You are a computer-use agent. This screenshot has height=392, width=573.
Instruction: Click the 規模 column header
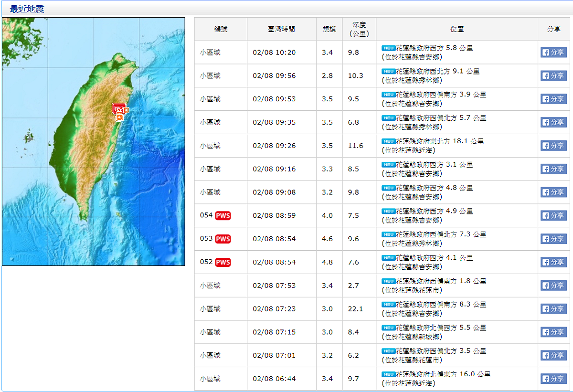pyautogui.click(x=329, y=29)
